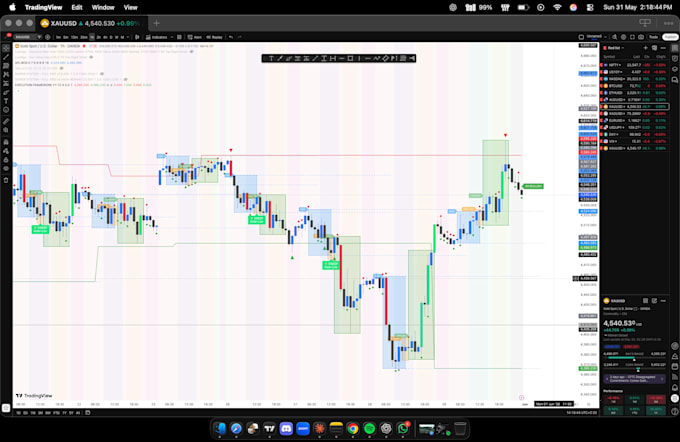Add a symbol to the watchlist with plus
The height and width of the screenshot is (442, 680).
coord(645,48)
